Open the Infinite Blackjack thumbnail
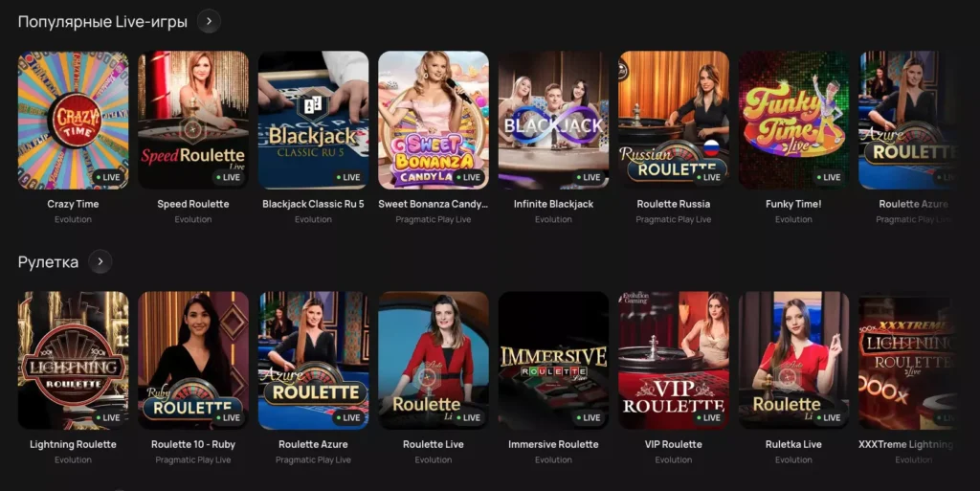The height and width of the screenshot is (491, 980). point(553,120)
